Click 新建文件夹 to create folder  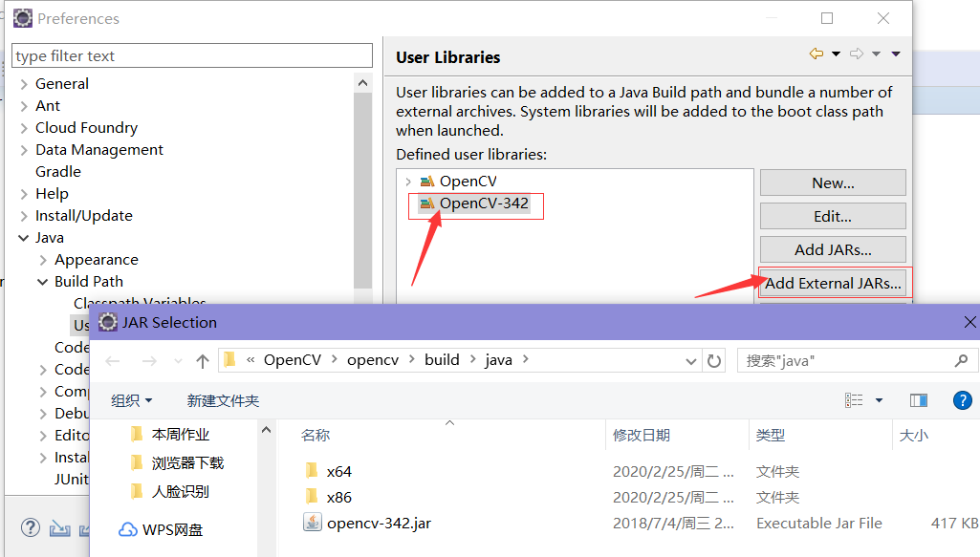pyautogui.click(x=223, y=401)
